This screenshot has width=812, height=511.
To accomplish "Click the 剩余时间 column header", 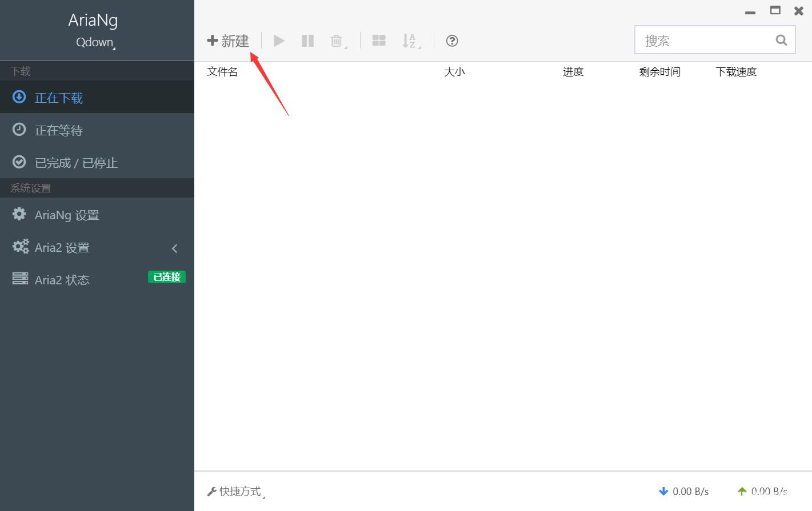I will [x=659, y=72].
